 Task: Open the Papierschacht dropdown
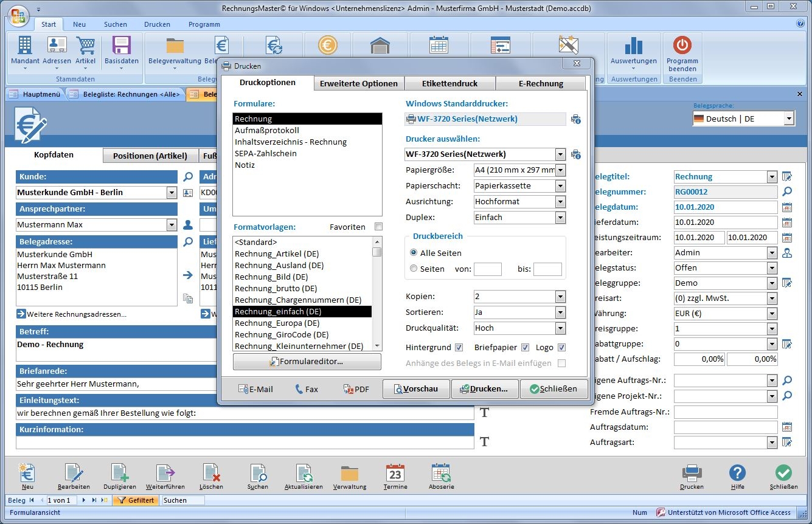click(x=560, y=186)
